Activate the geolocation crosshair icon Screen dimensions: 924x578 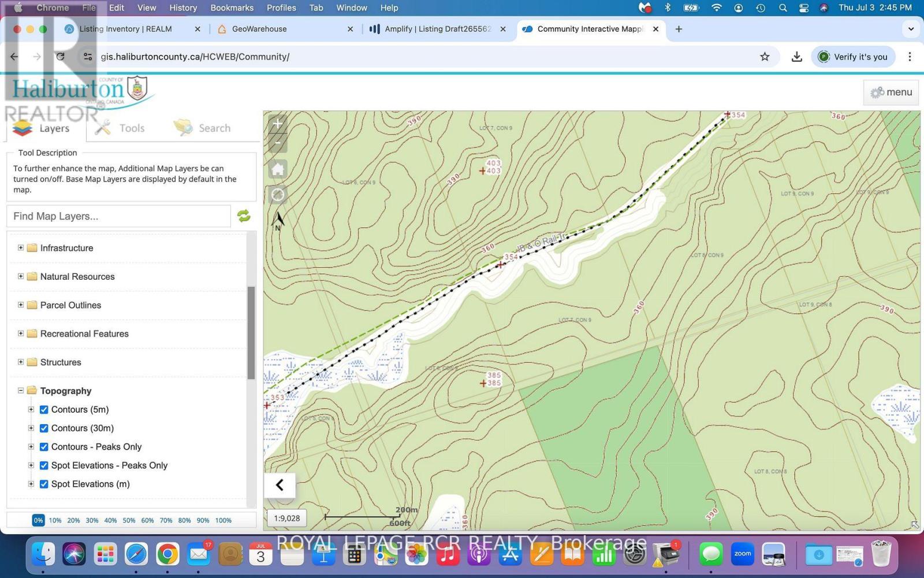(x=277, y=194)
